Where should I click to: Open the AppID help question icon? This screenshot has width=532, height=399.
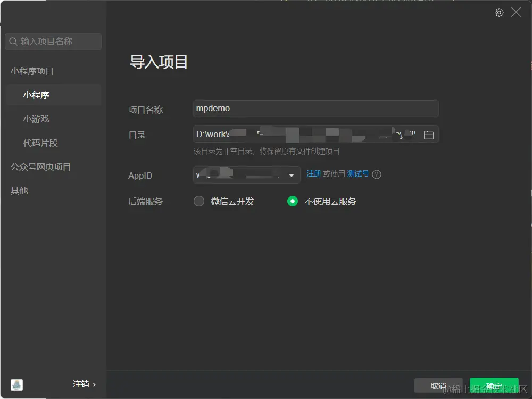pos(377,174)
